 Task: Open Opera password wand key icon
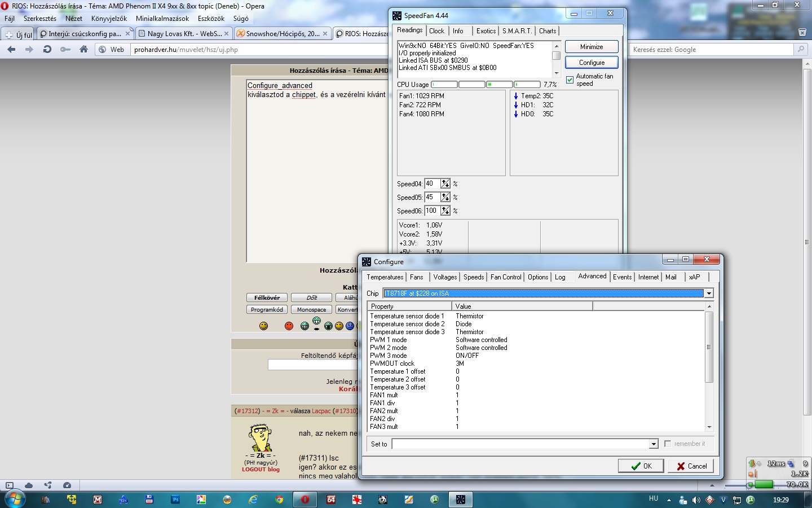tap(65, 50)
